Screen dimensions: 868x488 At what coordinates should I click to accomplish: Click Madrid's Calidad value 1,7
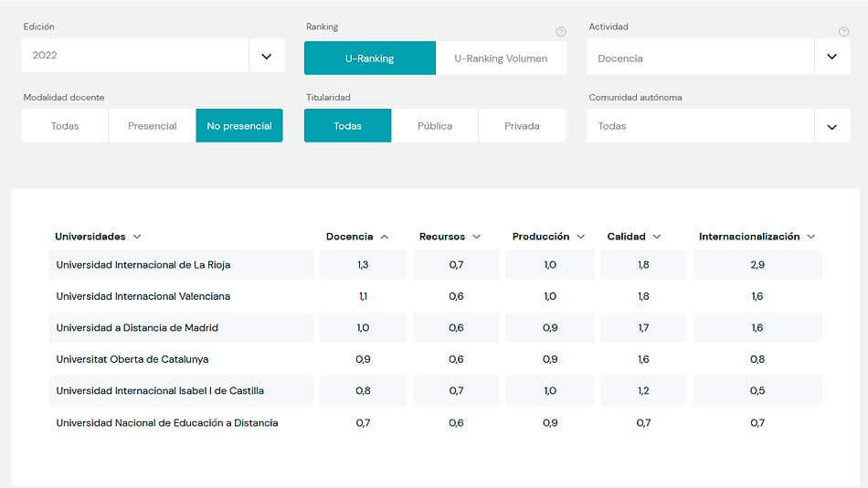tap(643, 328)
